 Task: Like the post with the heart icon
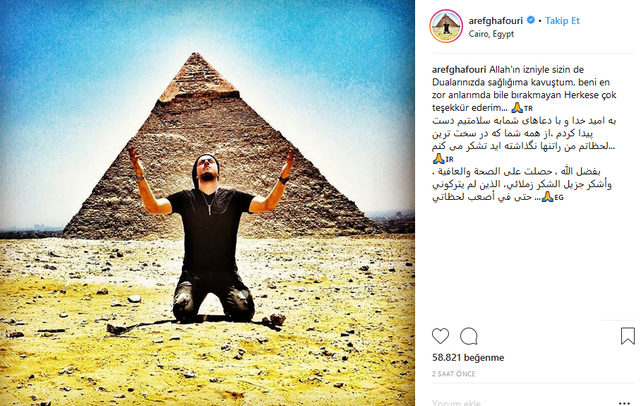(440, 336)
